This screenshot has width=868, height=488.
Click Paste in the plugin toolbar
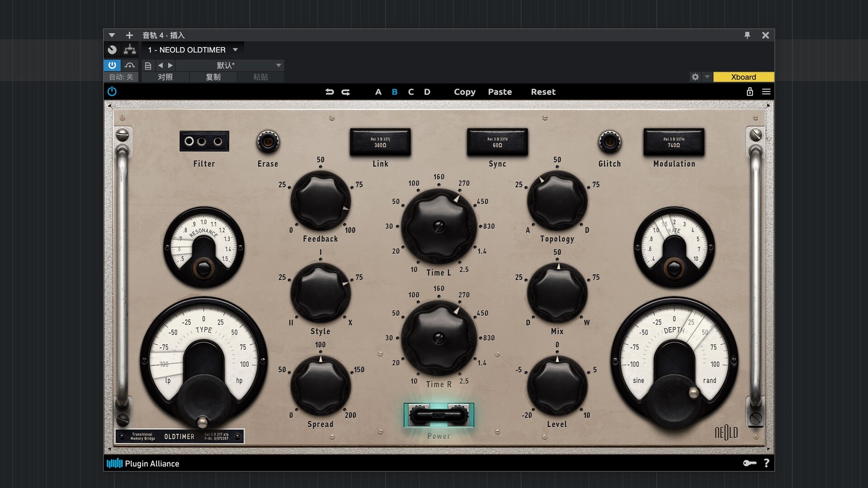point(500,92)
